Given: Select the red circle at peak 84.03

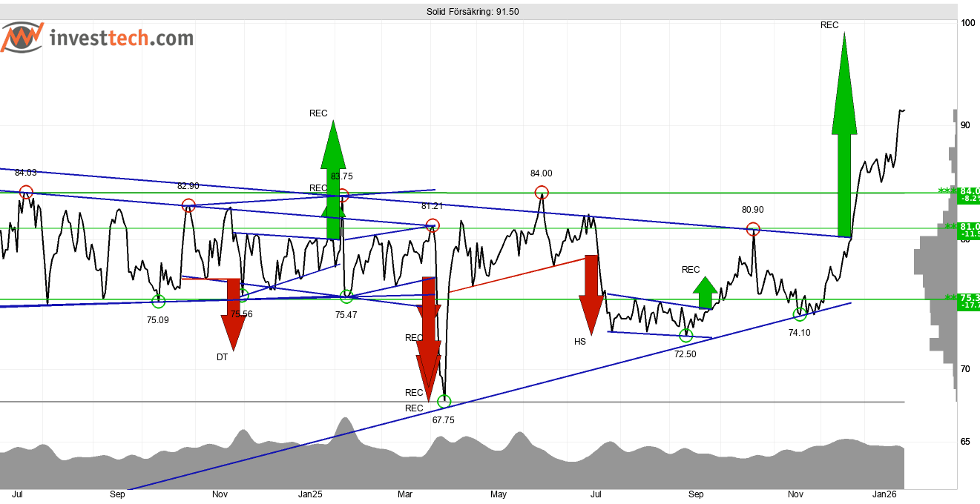Looking at the screenshot, I should click(x=27, y=192).
